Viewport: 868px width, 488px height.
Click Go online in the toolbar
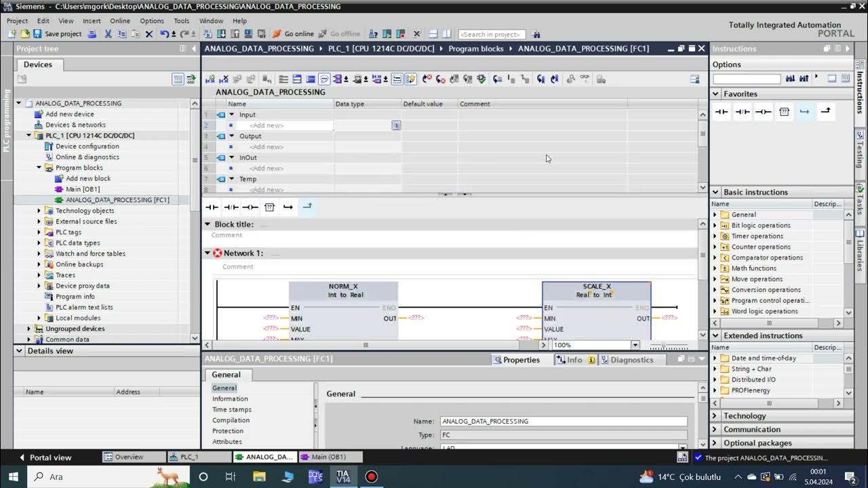click(x=293, y=34)
